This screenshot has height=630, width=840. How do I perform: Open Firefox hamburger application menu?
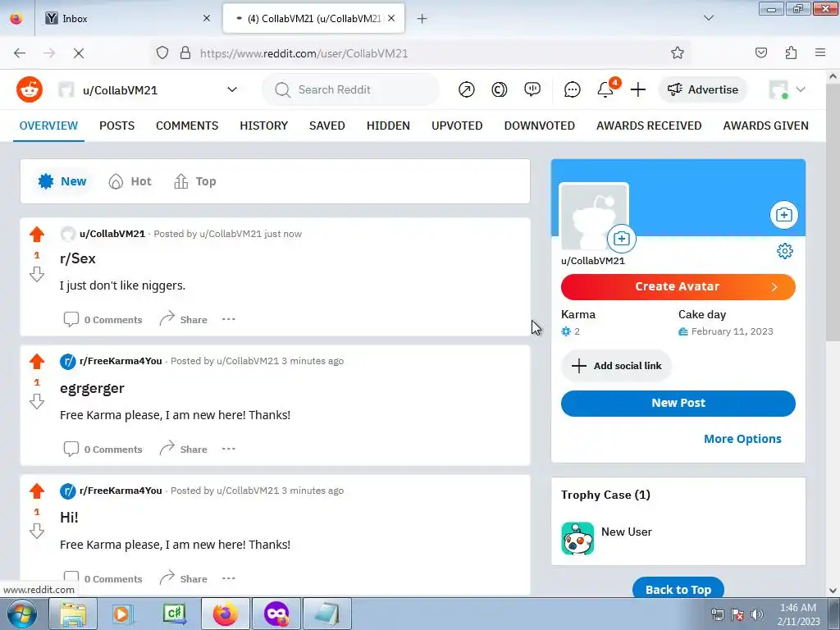click(x=820, y=52)
